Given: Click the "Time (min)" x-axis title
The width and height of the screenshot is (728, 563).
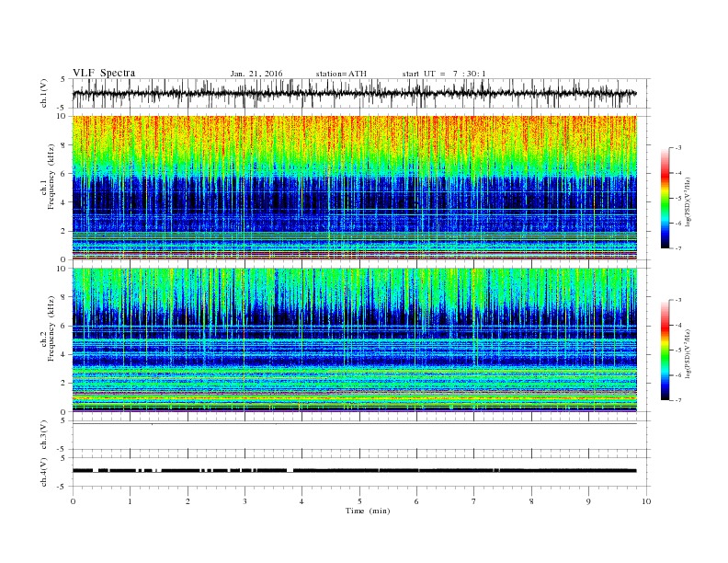Looking at the screenshot, I should [368, 511].
